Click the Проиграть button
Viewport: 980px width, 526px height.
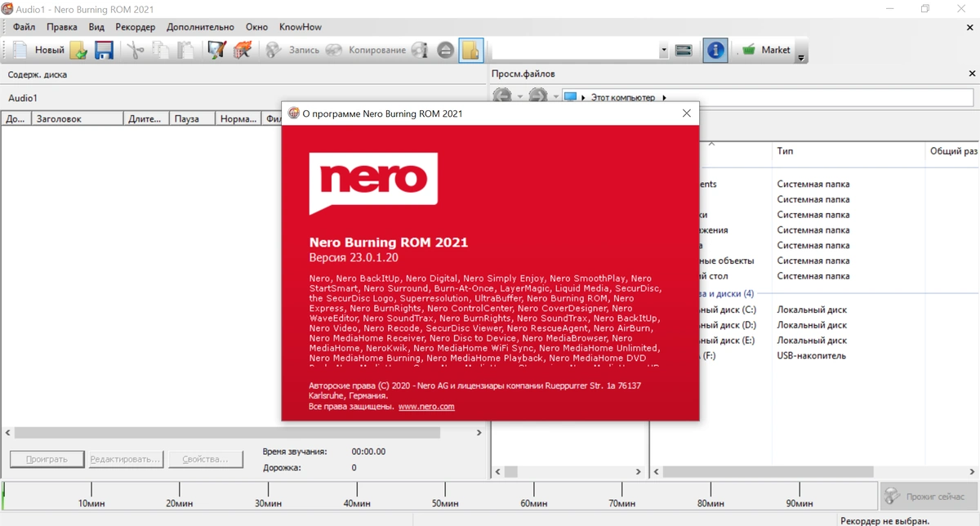click(x=47, y=459)
